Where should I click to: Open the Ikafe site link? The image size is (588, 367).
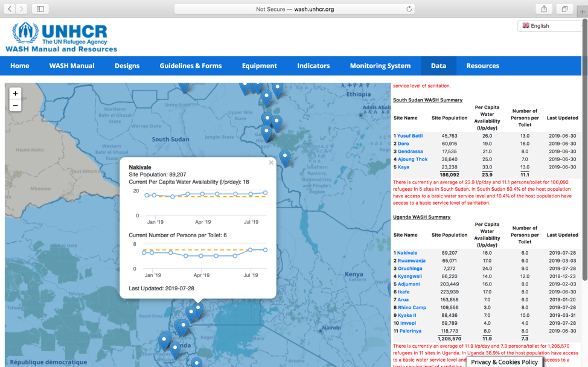403,292
